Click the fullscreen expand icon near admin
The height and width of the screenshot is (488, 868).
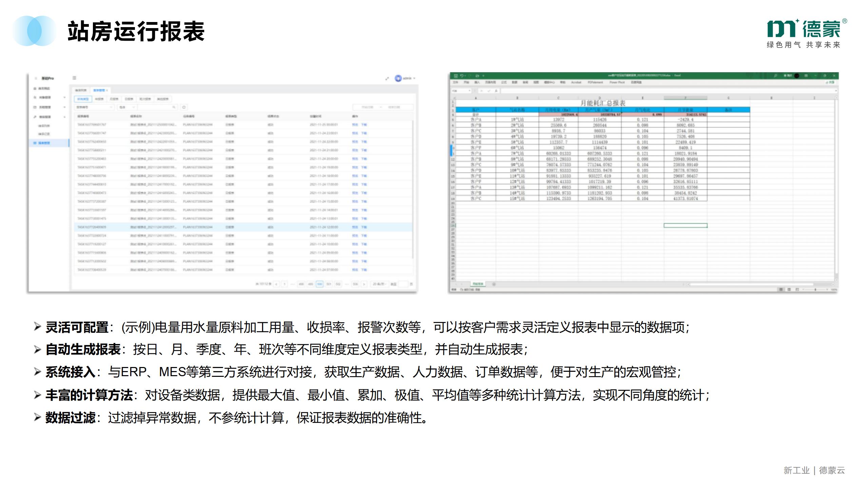(387, 79)
